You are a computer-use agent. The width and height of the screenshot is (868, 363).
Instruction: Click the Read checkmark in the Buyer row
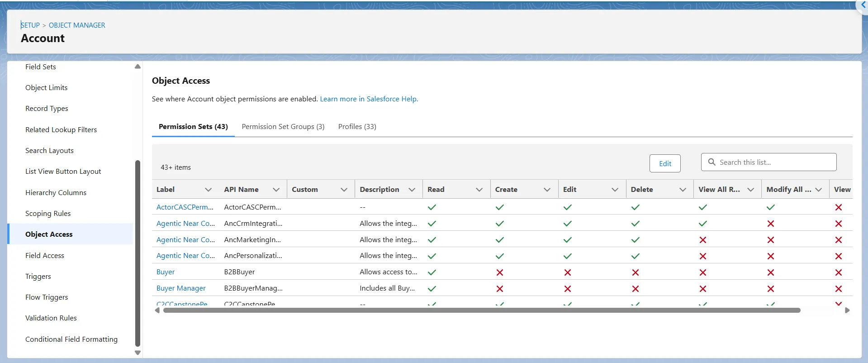point(432,272)
